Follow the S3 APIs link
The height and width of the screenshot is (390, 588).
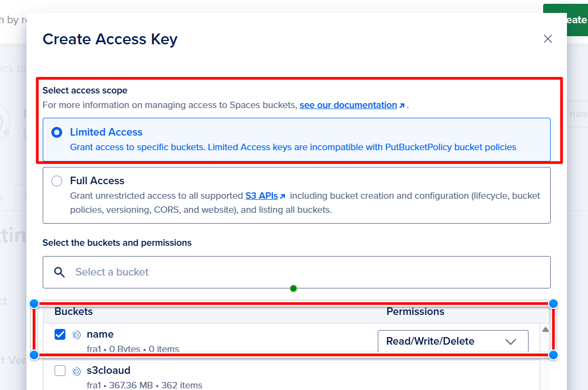[262, 196]
